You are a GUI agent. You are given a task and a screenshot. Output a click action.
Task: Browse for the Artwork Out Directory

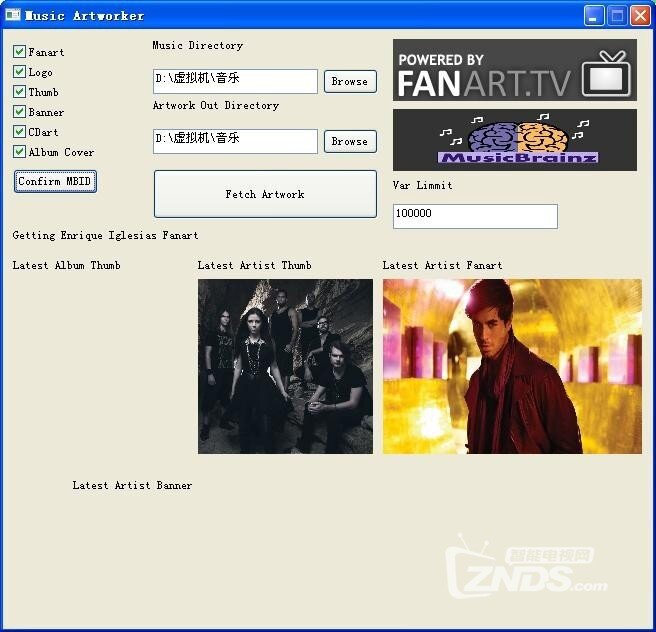tap(350, 141)
